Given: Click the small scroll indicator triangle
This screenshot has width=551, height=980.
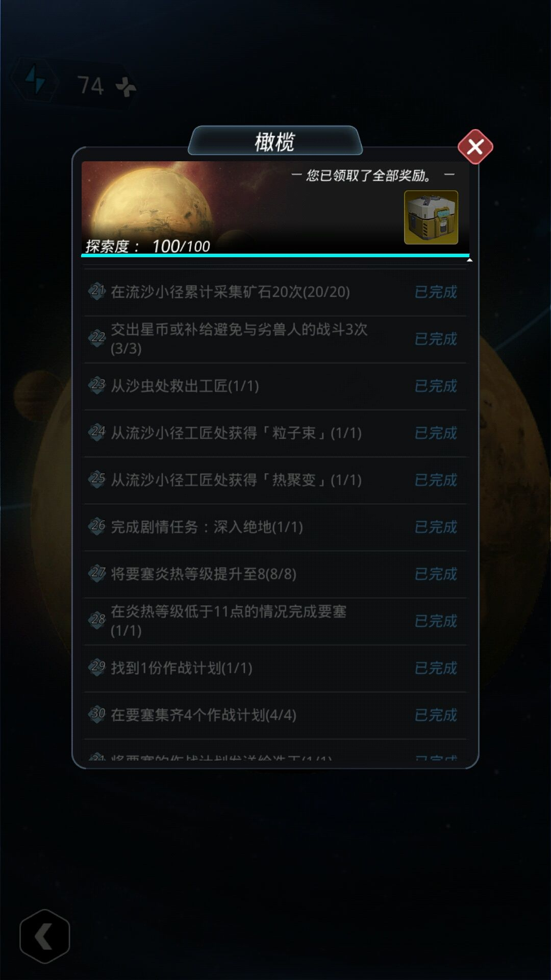Looking at the screenshot, I should pos(469,260).
